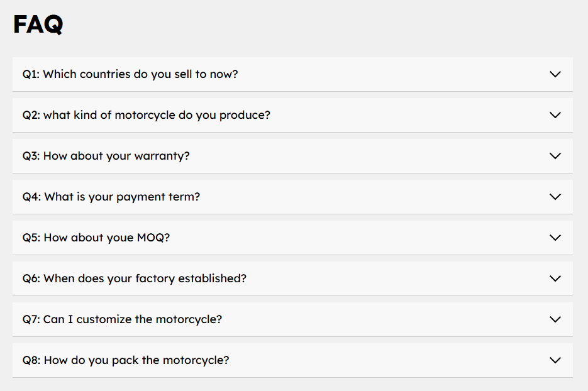Expand Q2 using its down arrow
The height and width of the screenshot is (391, 588).
tap(555, 115)
